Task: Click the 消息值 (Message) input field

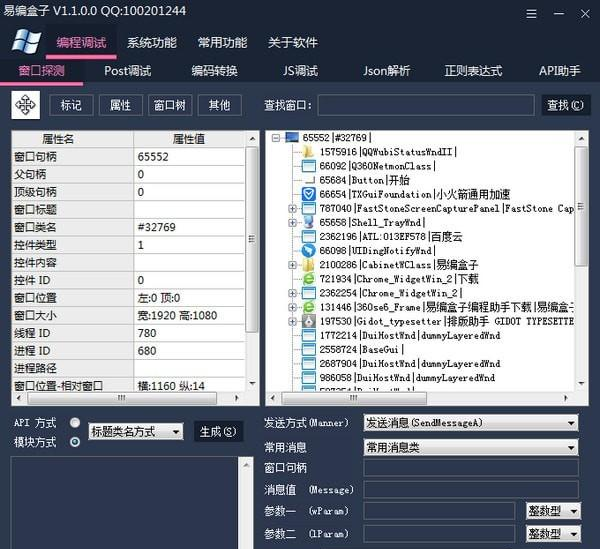Action: click(471, 489)
